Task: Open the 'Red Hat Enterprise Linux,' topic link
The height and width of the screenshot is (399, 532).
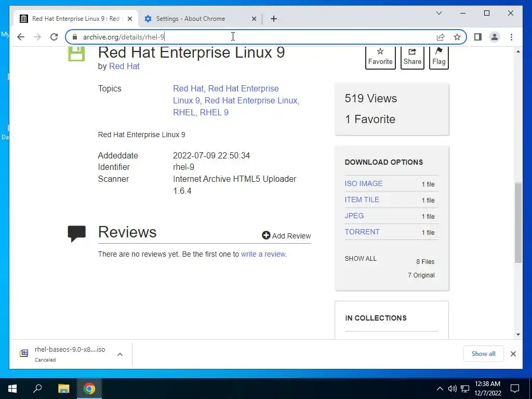Action: (252, 100)
